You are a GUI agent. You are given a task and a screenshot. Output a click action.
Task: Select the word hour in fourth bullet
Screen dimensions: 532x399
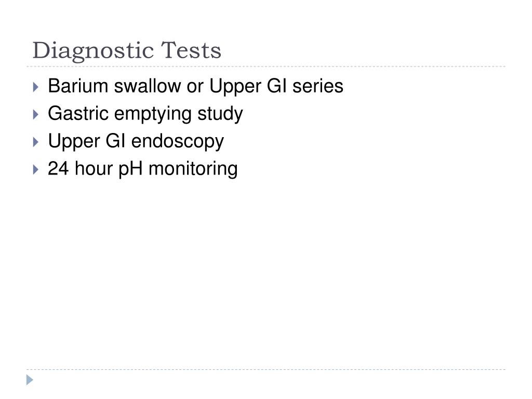(94, 168)
